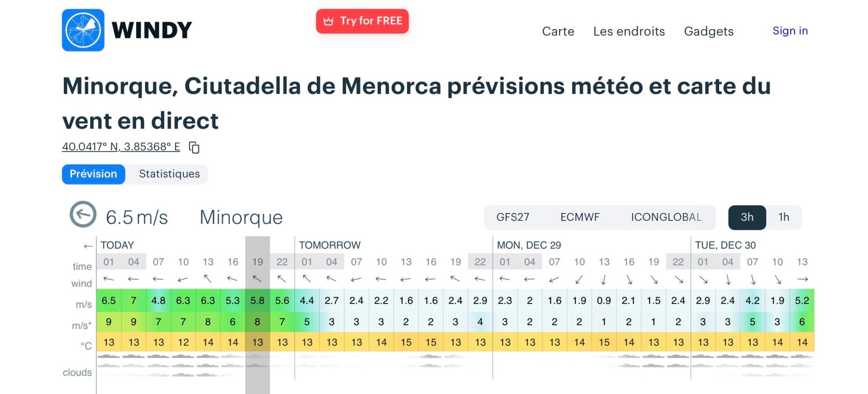Select the ICONGLOBAL forecast model
Image resolution: width=868 pixels, height=394 pixels.
click(666, 217)
